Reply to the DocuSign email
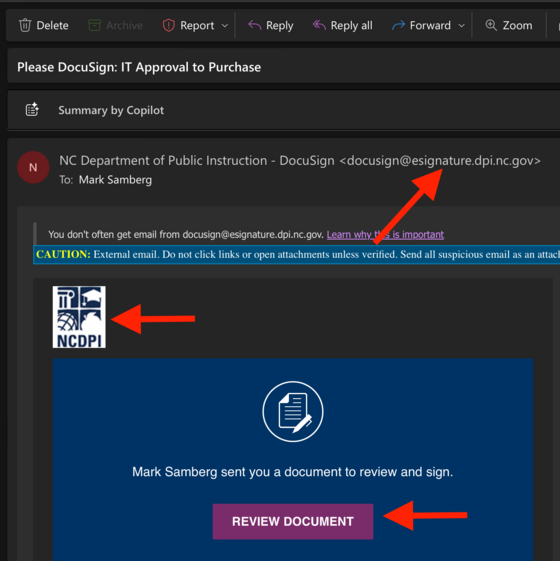 271,25
